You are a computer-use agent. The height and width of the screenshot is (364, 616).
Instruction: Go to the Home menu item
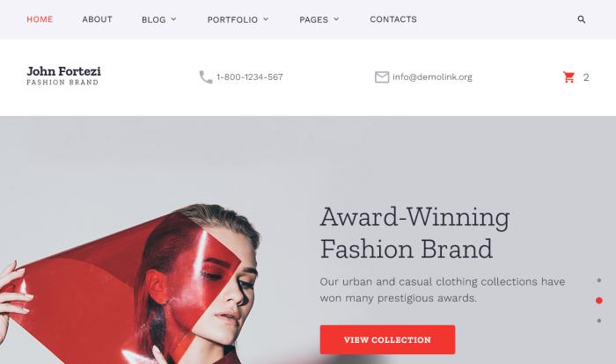click(x=40, y=19)
